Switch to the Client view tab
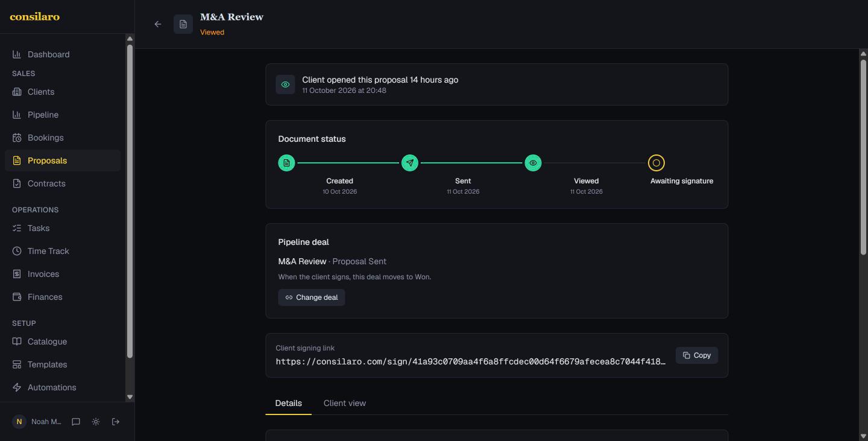This screenshot has width=868, height=441. (345, 403)
